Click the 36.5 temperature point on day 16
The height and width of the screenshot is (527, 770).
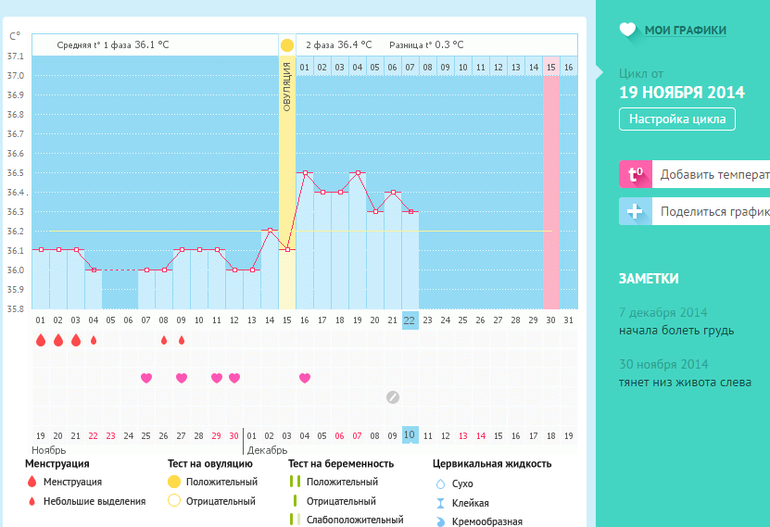coord(305,173)
